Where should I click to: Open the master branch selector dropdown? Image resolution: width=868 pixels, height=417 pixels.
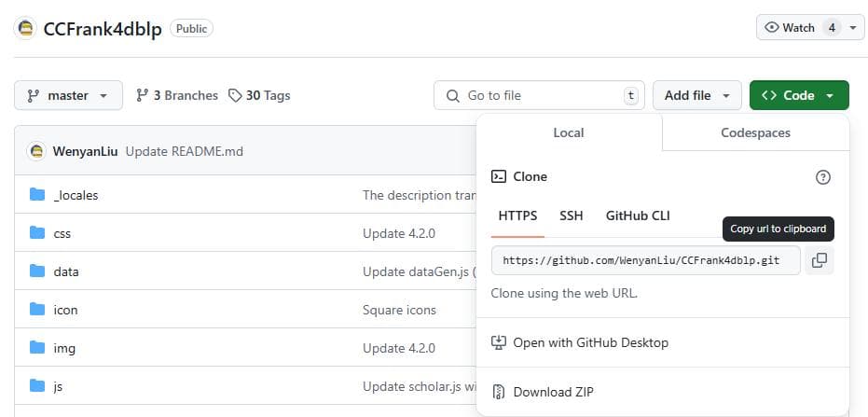(69, 95)
